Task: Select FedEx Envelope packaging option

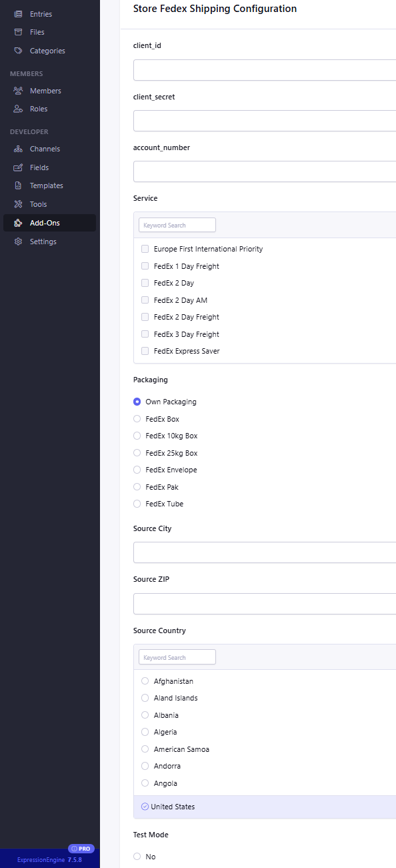Action: click(x=137, y=470)
